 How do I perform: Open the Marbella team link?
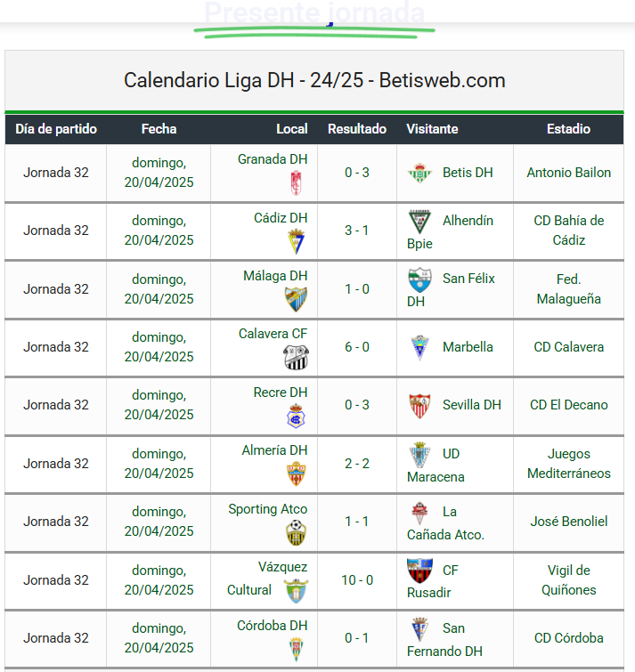[468, 347]
